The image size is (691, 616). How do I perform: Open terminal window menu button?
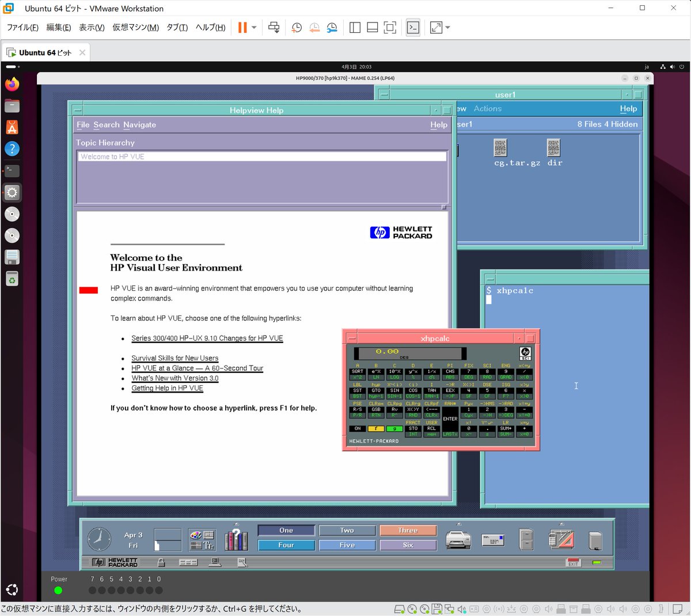click(x=489, y=279)
